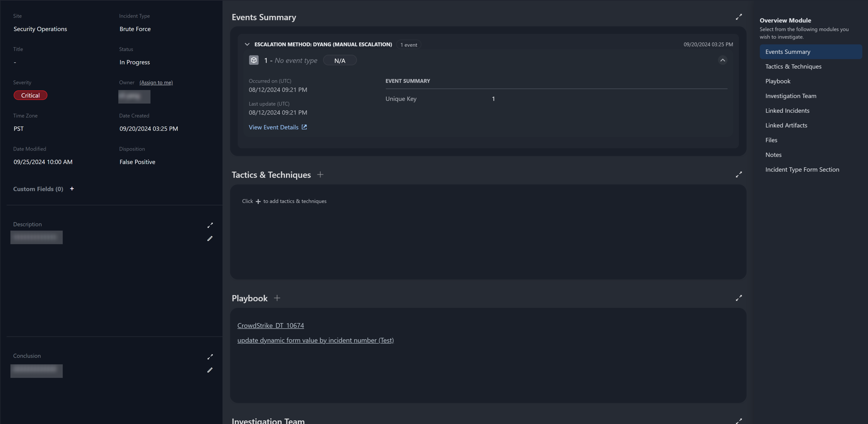Collapse the Escalation Method group chevron
868x424 pixels.
pos(247,44)
